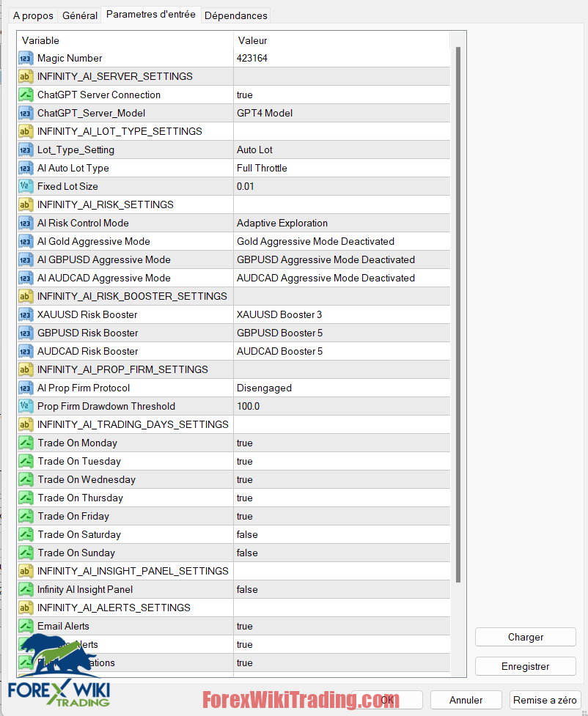This screenshot has height=716, width=588.
Task: Click the string icon beside INFINITY_AI_SERVER_SETTINGS
Action: coord(26,77)
